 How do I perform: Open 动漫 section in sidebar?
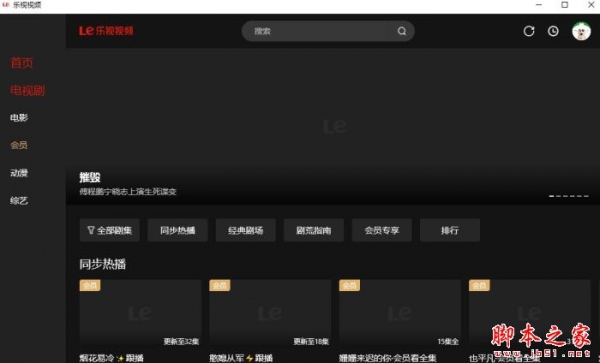[19, 173]
